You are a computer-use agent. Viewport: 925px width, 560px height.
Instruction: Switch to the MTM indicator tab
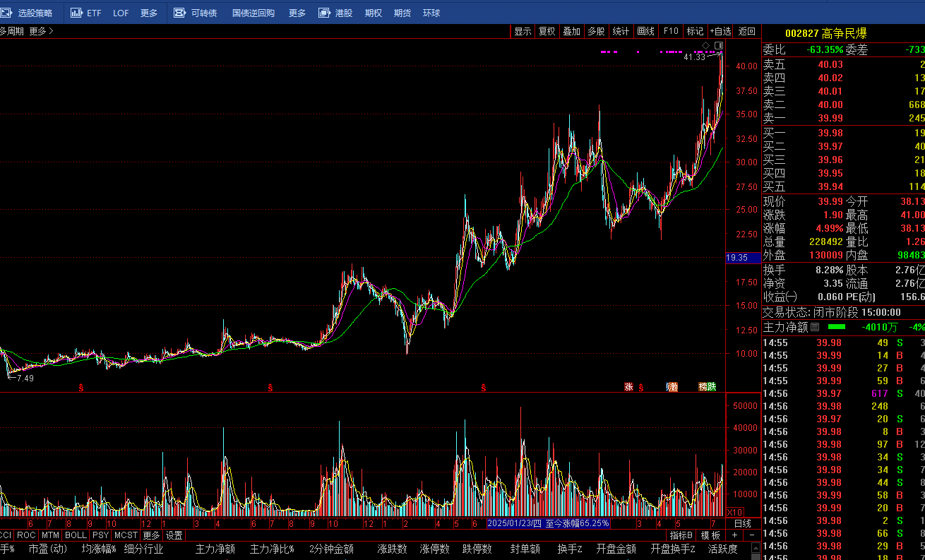(x=50, y=535)
